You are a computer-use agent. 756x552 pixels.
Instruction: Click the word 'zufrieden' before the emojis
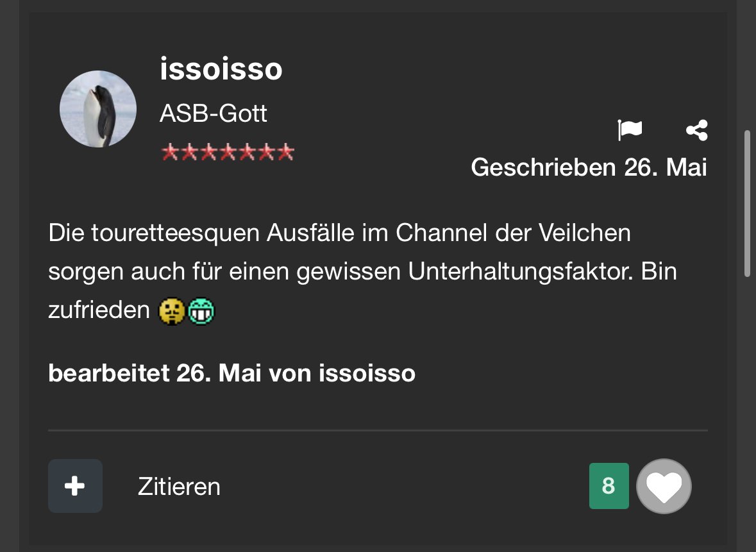(99, 312)
